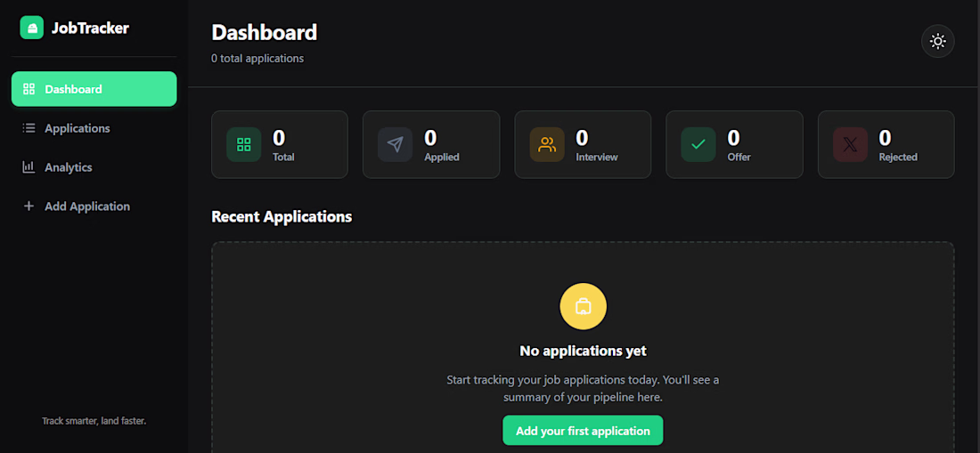980x453 pixels.
Task: Toggle light mode with the sun icon
Action: (937, 42)
